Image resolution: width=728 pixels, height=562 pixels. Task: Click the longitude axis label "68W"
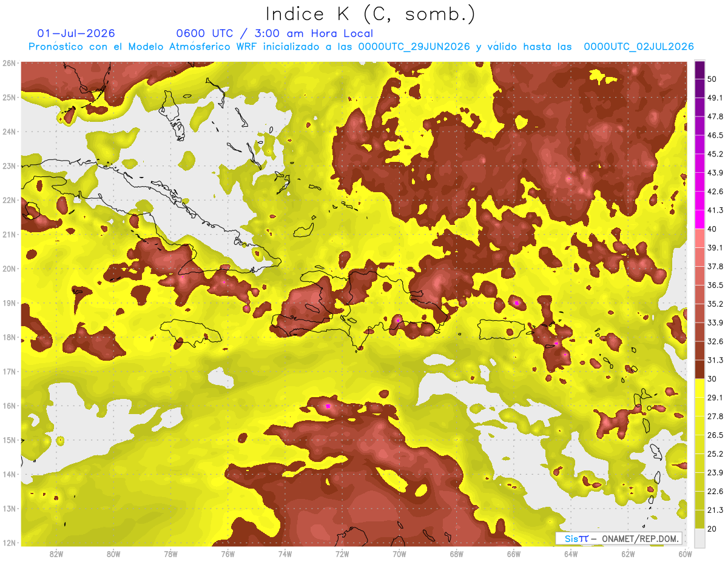[x=457, y=554]
